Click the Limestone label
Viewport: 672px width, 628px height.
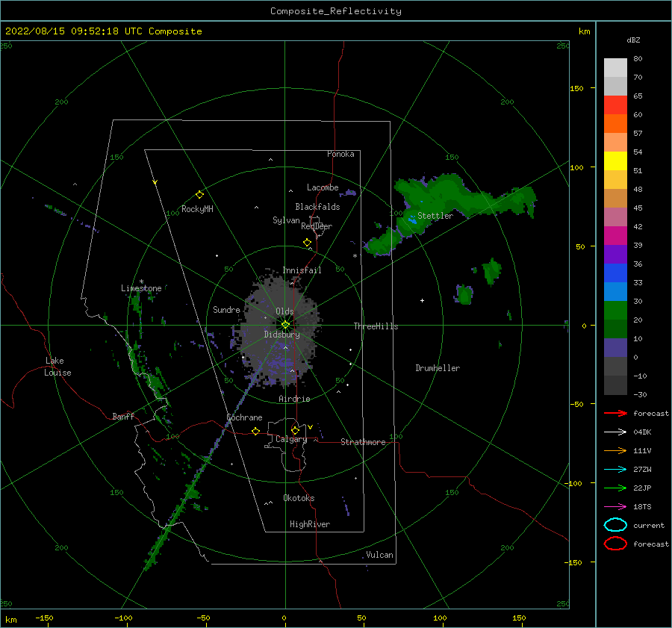pos(141,288)
